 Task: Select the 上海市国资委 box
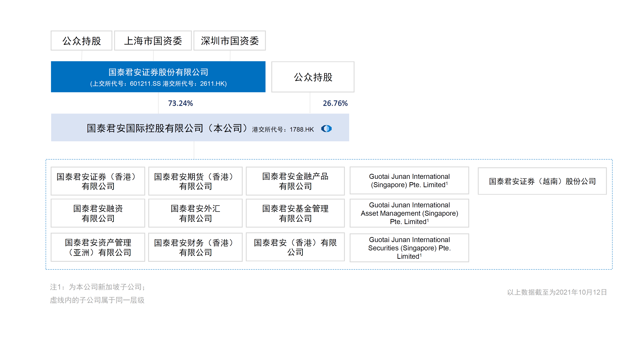click(153, 41)
